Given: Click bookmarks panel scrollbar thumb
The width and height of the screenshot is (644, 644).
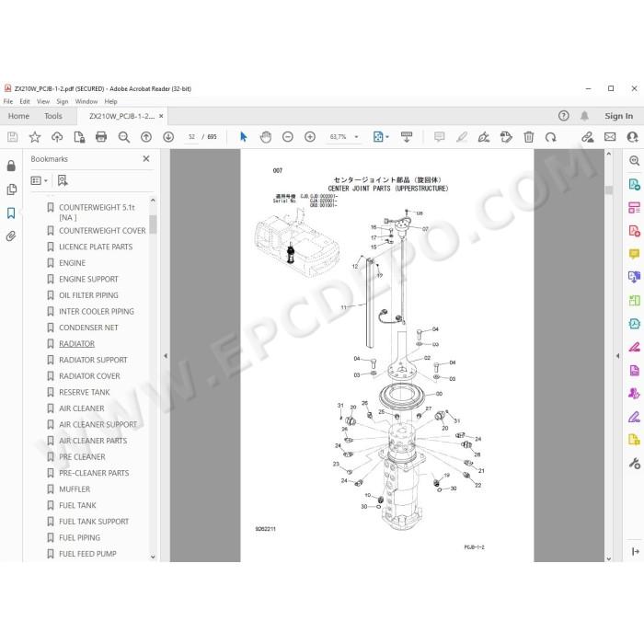Looking at the screenshot, I should click(x=153, y=224).
